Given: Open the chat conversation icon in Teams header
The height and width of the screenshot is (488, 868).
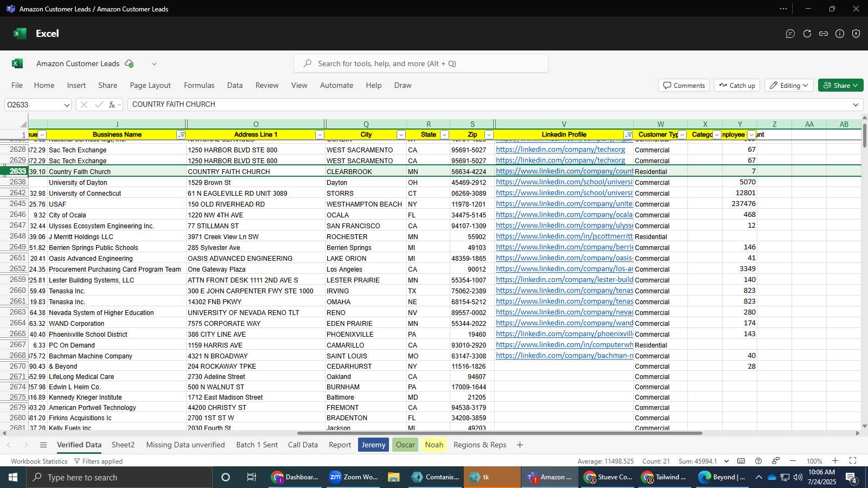Looking at the screenshot, I should point(790,34).
